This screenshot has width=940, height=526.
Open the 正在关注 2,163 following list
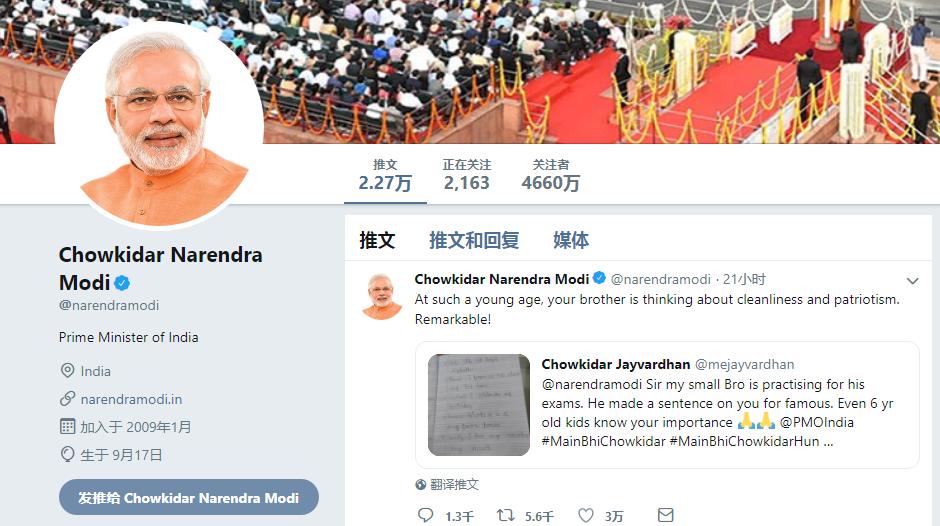(466, 176)
